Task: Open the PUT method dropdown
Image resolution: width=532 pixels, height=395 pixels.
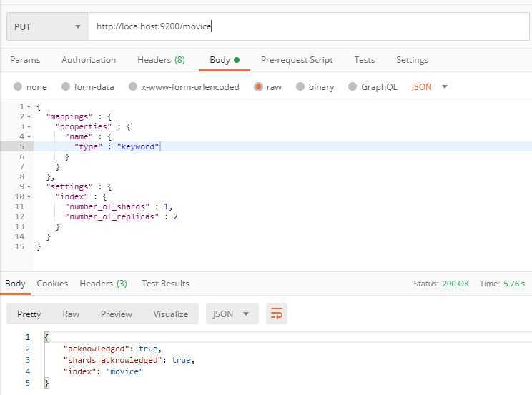Action: click(48, 26)
